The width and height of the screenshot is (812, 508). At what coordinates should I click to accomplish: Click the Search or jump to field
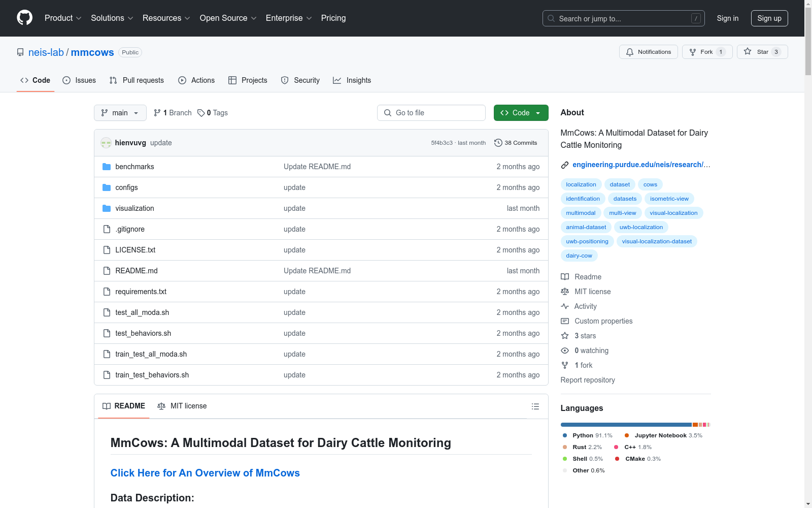click(x=624, y=18)
